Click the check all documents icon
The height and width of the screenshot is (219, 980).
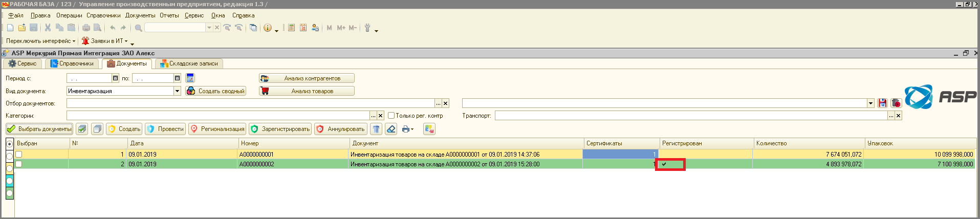82,129
